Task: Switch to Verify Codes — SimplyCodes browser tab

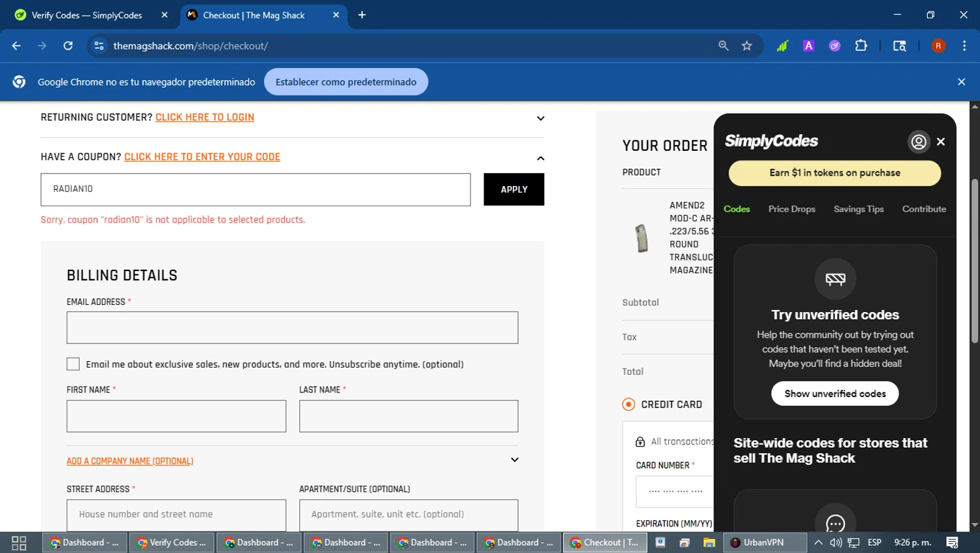Action: (x=87, y=15)
